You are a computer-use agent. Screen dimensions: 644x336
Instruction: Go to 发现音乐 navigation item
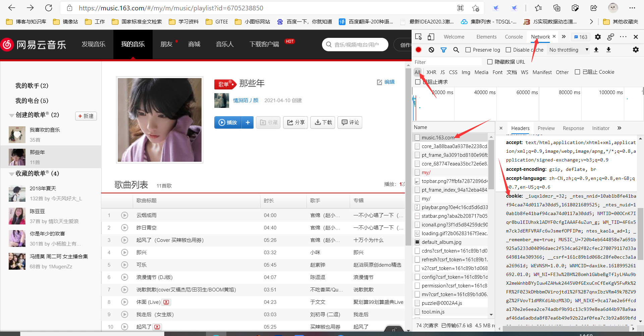(94, 44)
